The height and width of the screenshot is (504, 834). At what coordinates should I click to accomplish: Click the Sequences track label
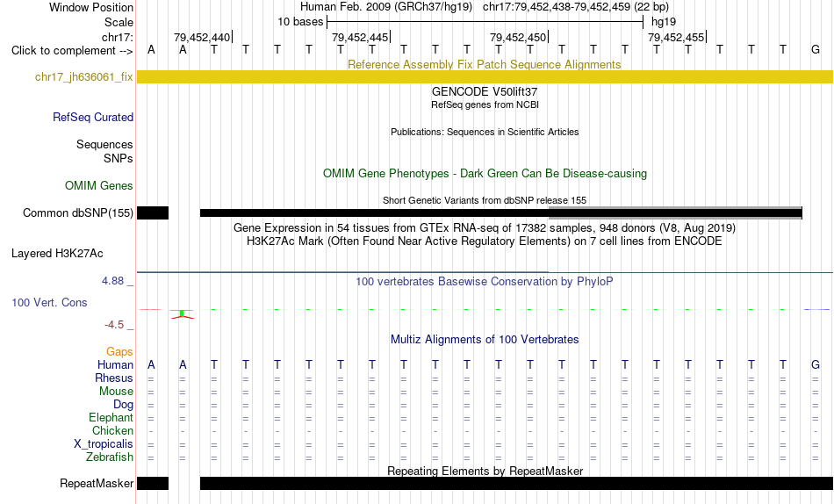(104, 144)
